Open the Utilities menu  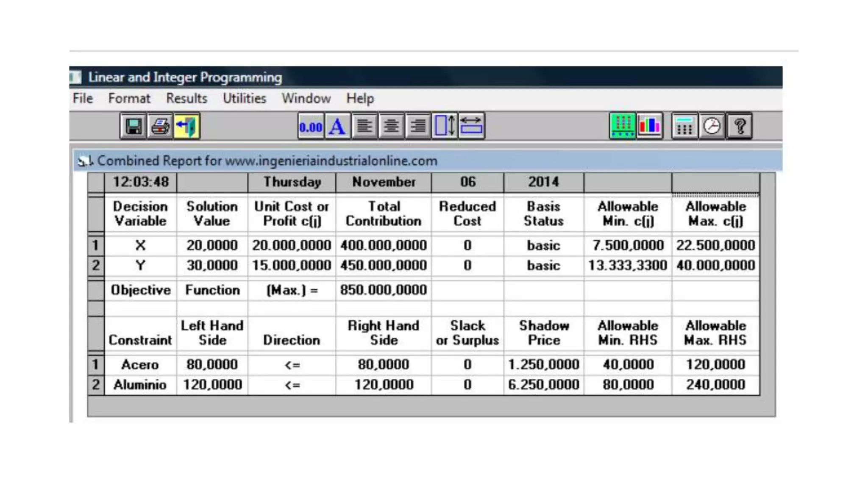245,98
